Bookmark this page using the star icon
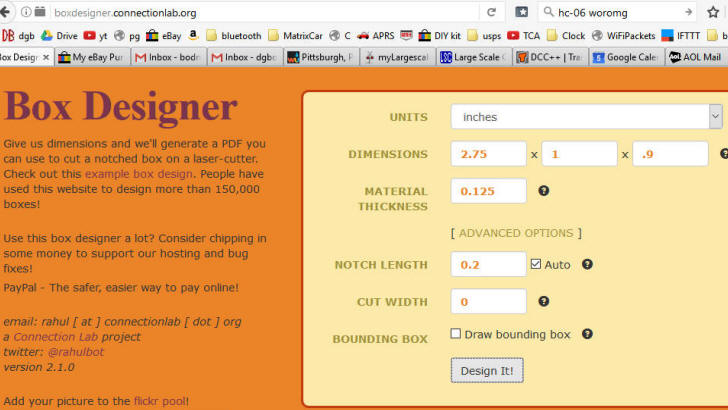 714,12
